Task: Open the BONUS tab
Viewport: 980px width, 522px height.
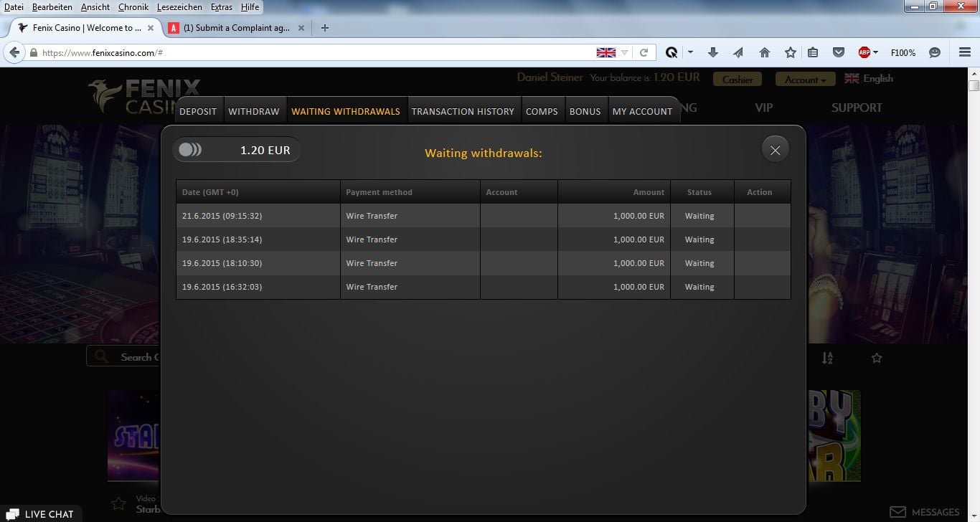Action: click(x=585, y=111)
